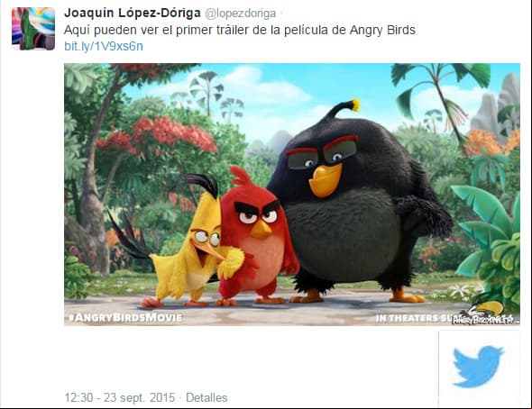Click the yellow fuse tip on Bomb's head

click(355, 105)
